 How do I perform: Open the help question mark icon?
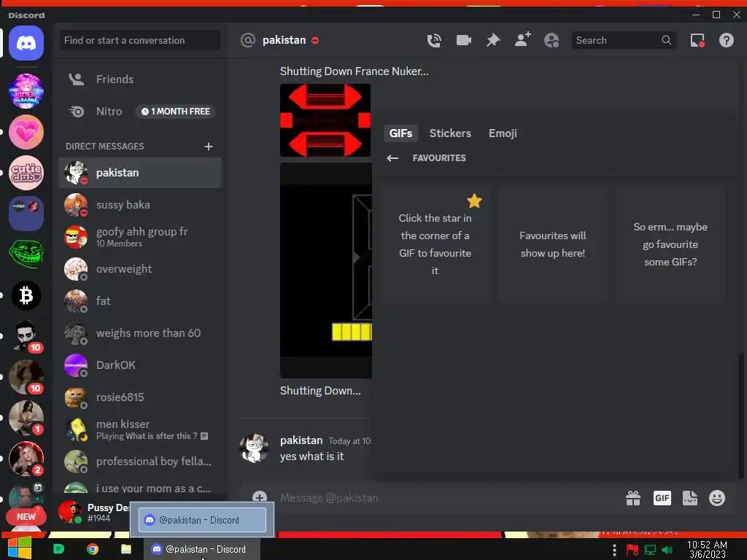click(x=726, y=41)
